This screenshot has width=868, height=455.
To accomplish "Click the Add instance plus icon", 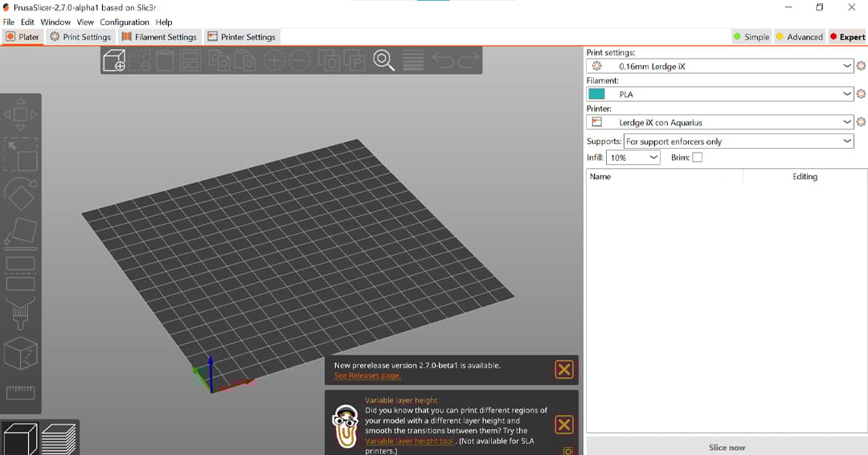I will coord(274,60).
